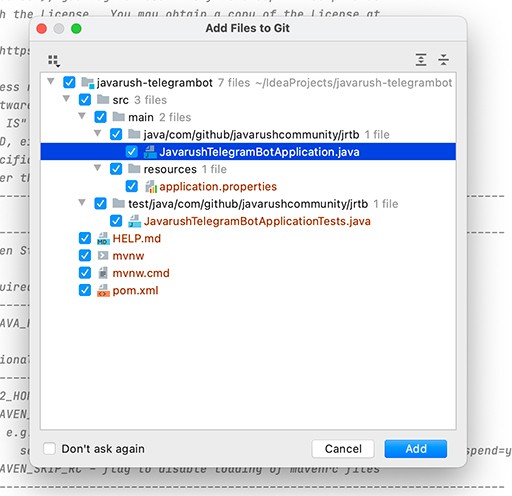
Task: Click the java/com/github package folder icon under main
Action: [x=134, y=134]
